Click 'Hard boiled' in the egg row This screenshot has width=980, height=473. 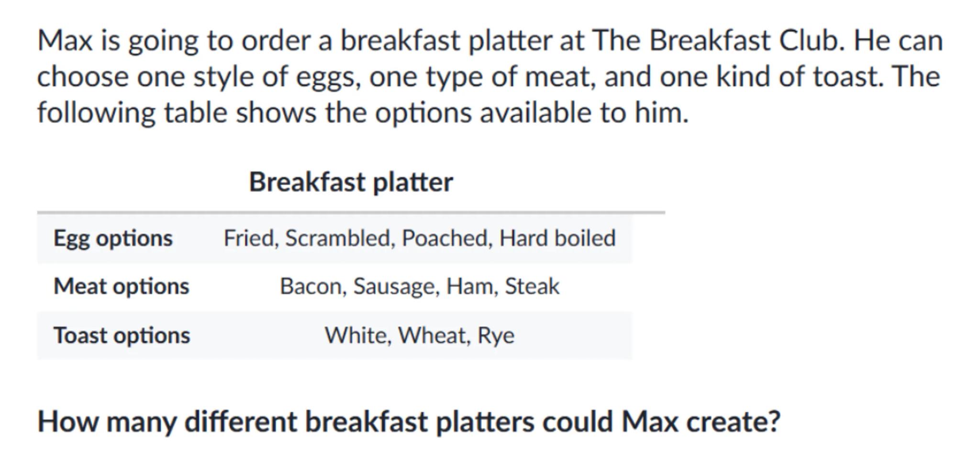click(557, 238)
